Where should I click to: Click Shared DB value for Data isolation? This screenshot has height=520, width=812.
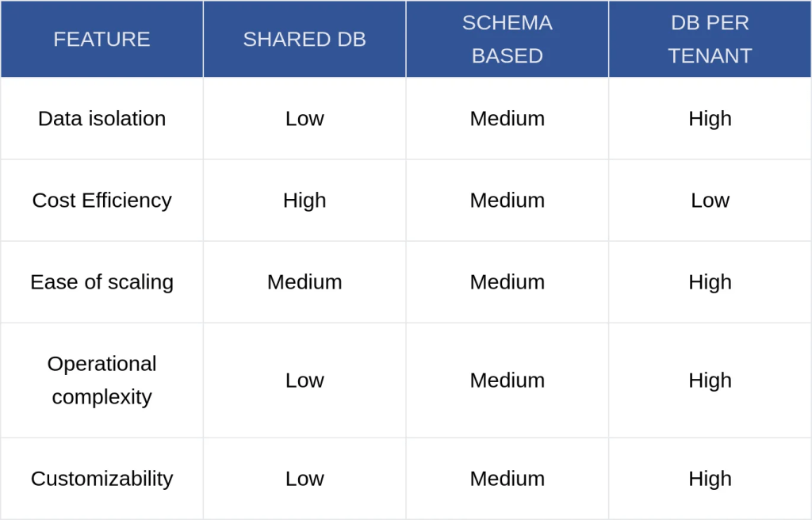pos(304,118)
